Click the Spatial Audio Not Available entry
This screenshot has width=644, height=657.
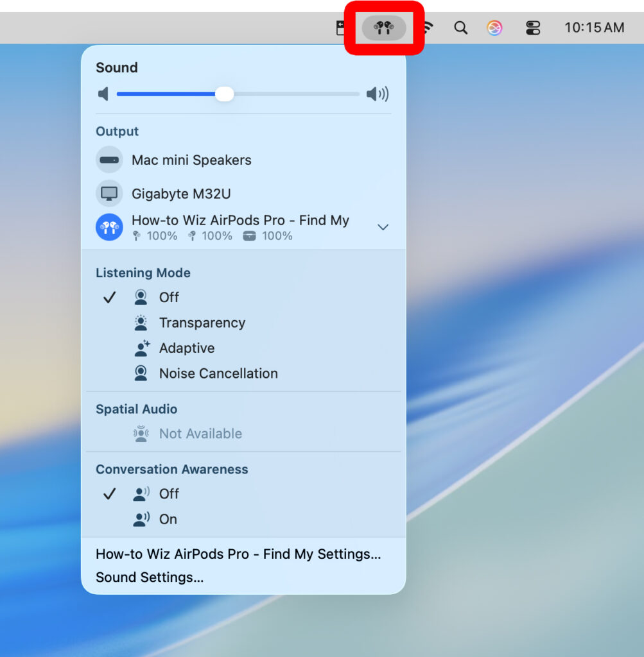(201, 433)
